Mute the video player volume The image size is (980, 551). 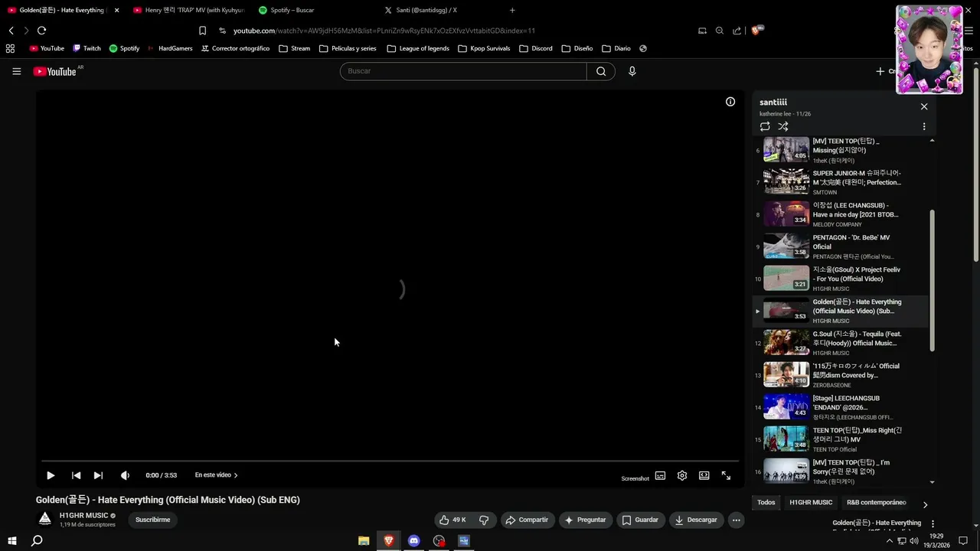coord(126,475)
